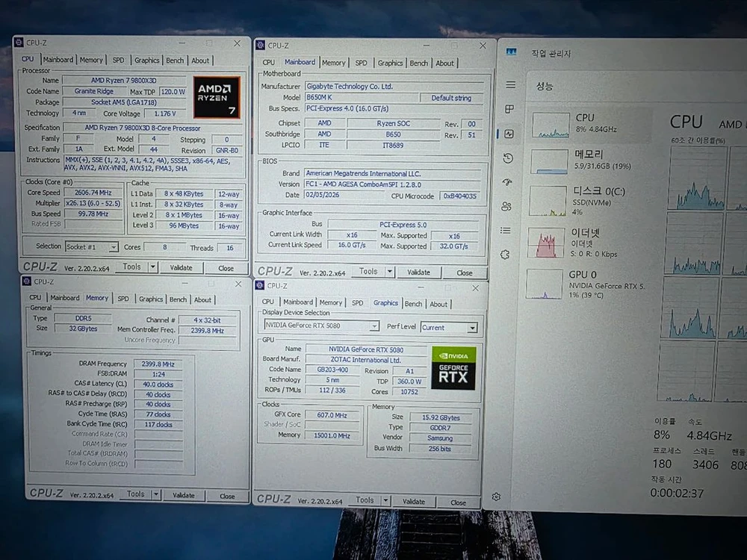Switch to Graphics tab in Memory window

click(x=151, y=299)
